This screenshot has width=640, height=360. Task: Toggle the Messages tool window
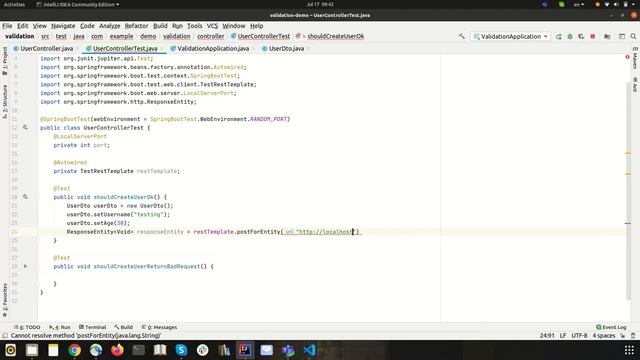coord(159,327)
